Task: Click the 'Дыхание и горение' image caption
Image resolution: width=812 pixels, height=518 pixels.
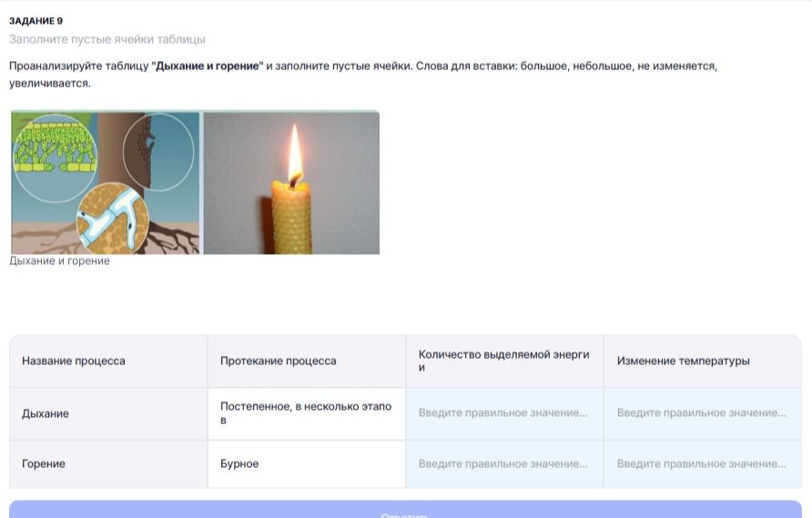Action: pos(59,261)
